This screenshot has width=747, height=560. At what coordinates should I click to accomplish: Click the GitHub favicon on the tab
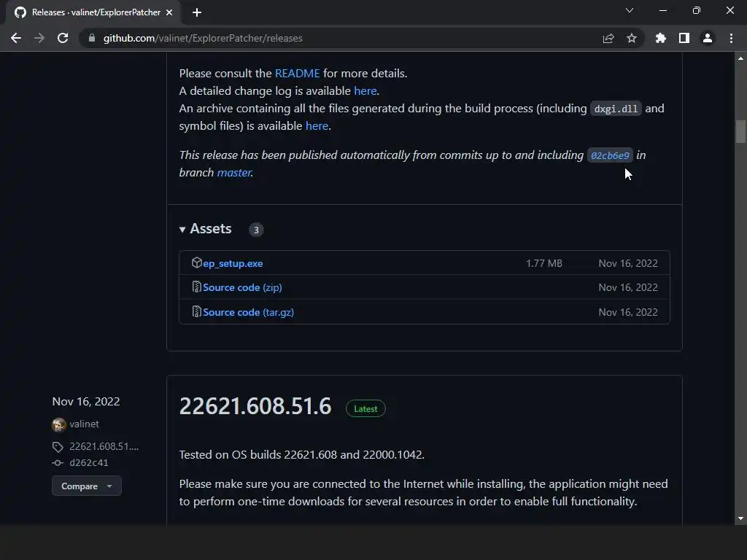pyautogui.click(x=20, y=12)
